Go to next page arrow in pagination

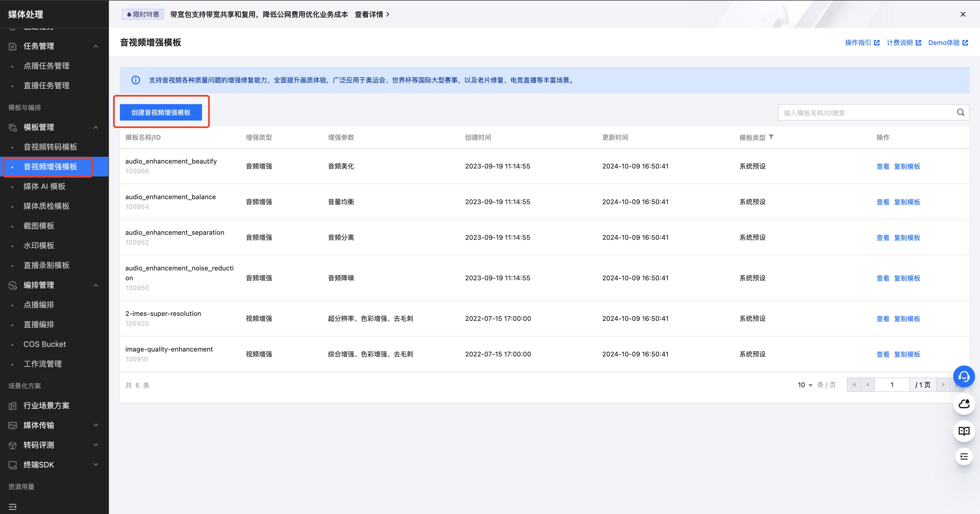point(943,385)
